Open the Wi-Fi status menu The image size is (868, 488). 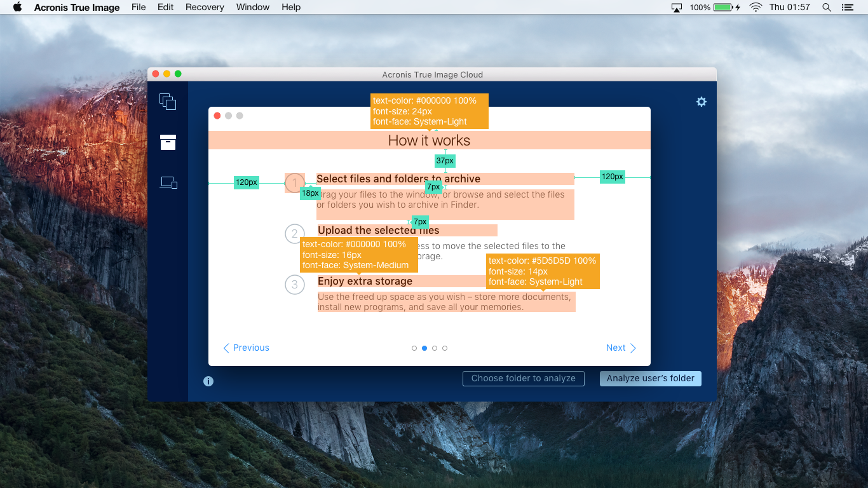click(x=756, y=7)
